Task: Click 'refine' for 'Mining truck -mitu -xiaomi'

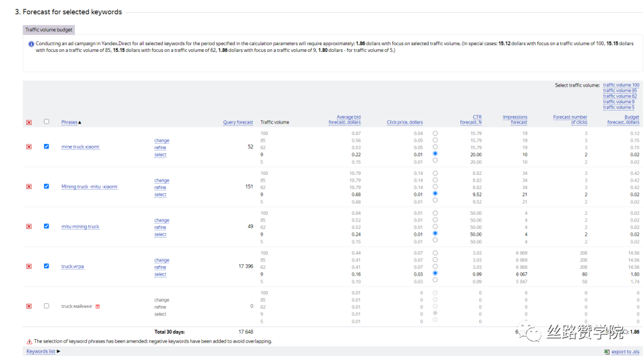Action: coord(160,187)
